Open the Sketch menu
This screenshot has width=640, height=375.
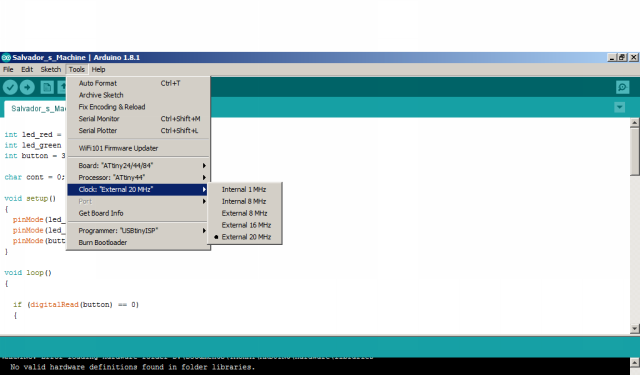pos(51,69)
